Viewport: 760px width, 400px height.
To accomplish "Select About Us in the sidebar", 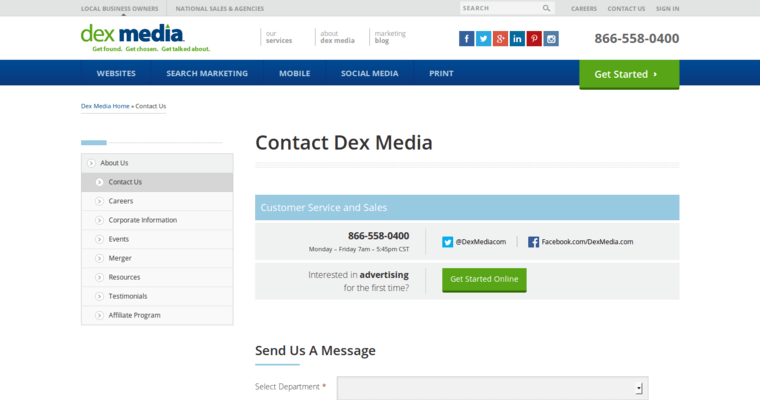I will click(157, 163).
